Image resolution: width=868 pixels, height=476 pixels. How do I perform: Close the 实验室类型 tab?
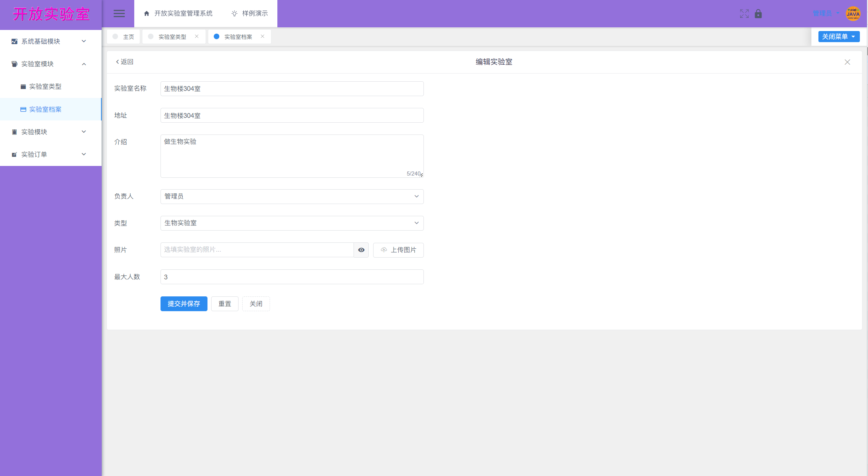coord(197,36)
